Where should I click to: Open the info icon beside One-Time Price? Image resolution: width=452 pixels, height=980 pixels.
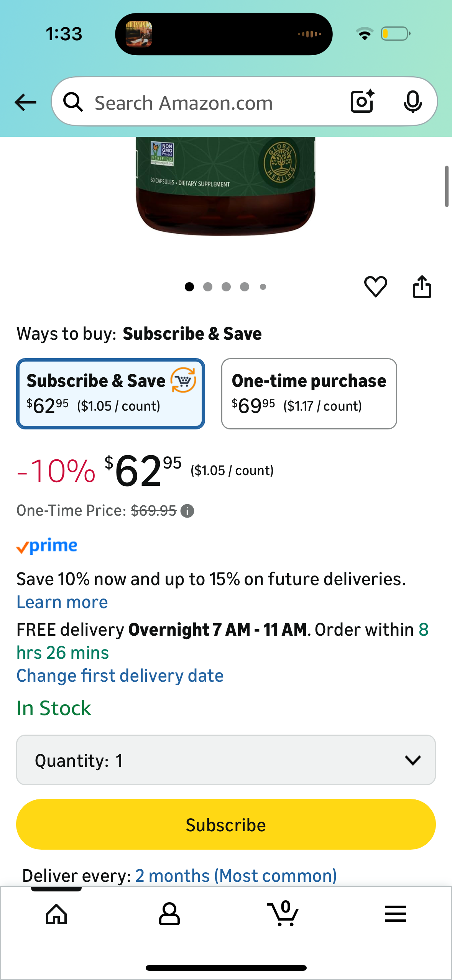pos(187,511)
